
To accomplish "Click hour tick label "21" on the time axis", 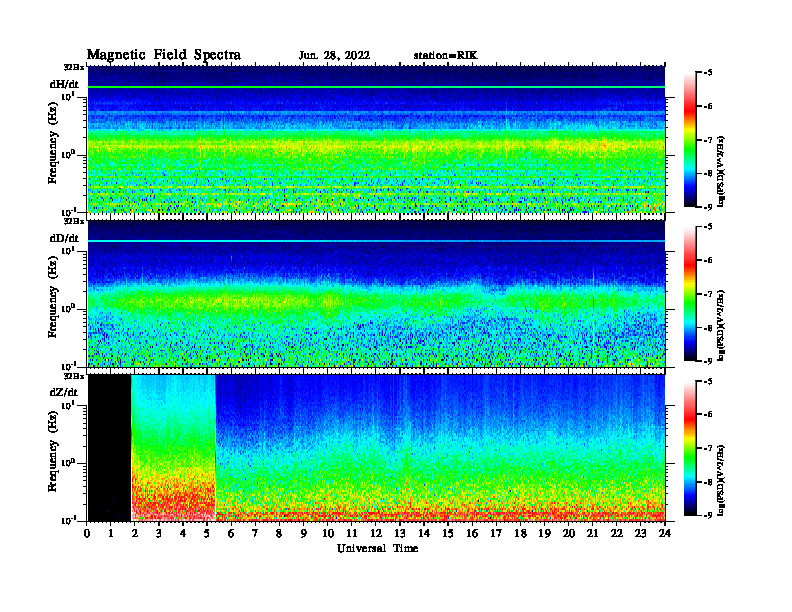I will click(x=592, y=534).
